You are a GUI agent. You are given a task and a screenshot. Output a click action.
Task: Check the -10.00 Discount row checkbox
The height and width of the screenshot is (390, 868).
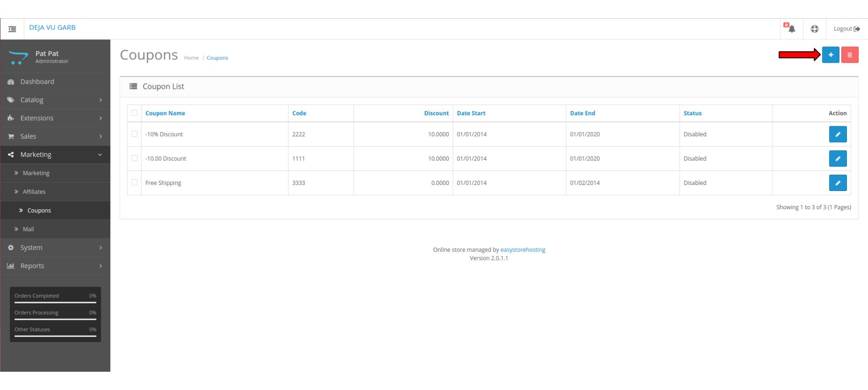coord(135,158)
